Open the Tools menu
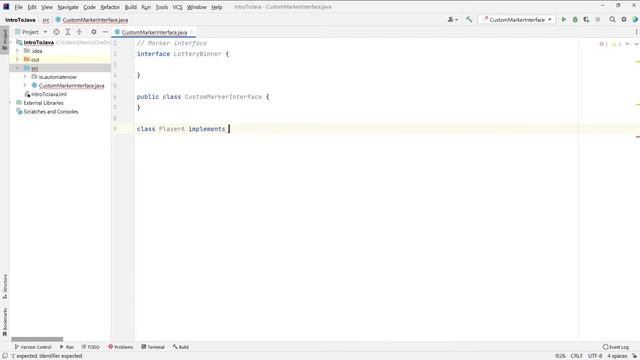This screenshot has width=640, height=360. 162,7
